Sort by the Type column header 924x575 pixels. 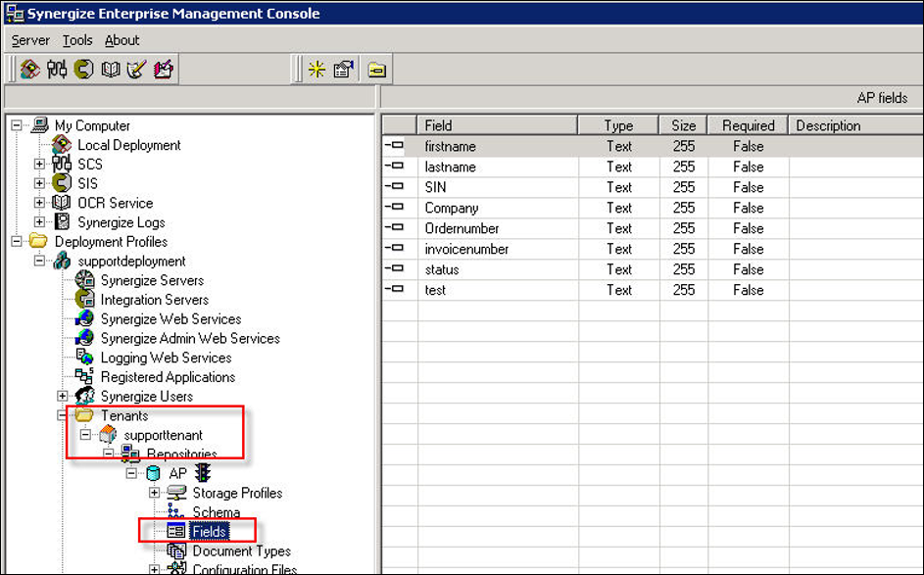point(618,125)
